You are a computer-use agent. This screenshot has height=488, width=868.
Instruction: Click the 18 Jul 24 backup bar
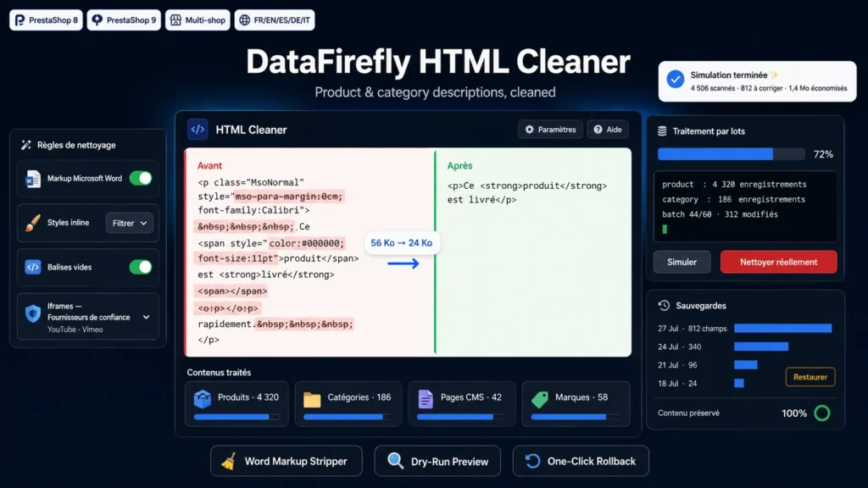pos(739,384)
